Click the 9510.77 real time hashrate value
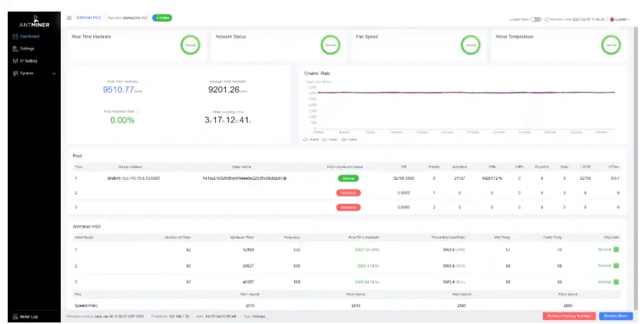Image resolution: width=644 pixels, height=324 pixels. (118, 89)
